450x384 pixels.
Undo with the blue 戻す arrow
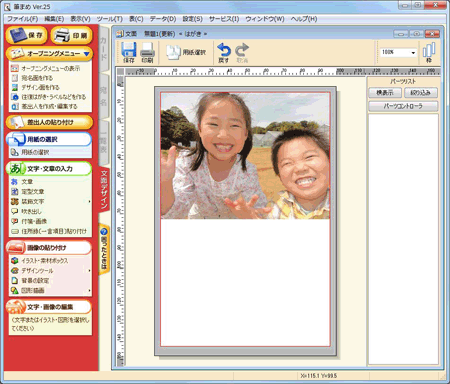click(x=224, y=52)
